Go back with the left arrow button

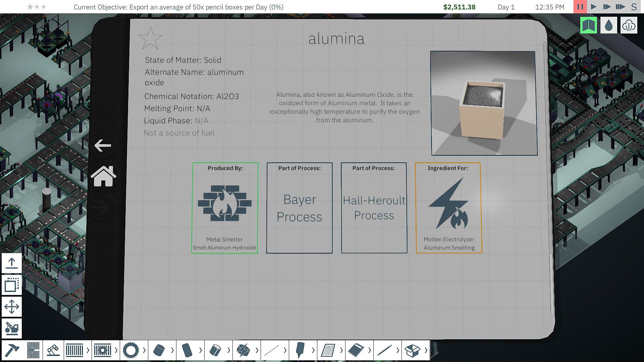pyautogui.click(x=103, y=145)
